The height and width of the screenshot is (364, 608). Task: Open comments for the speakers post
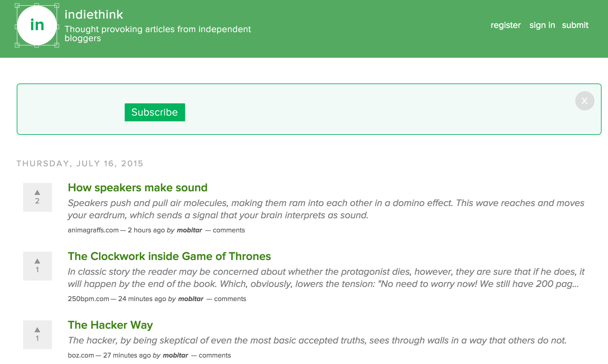pyautogui.click(x=229, y=230)
